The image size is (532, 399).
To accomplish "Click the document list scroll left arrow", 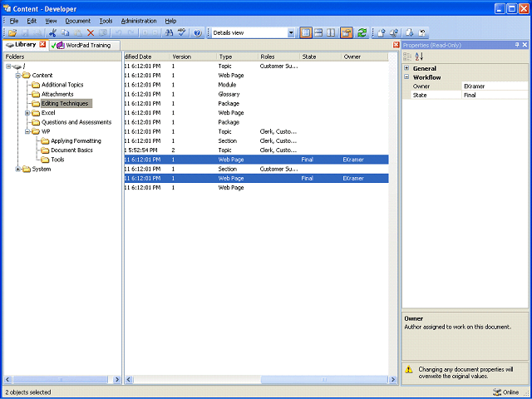I will tap(129, 380).
